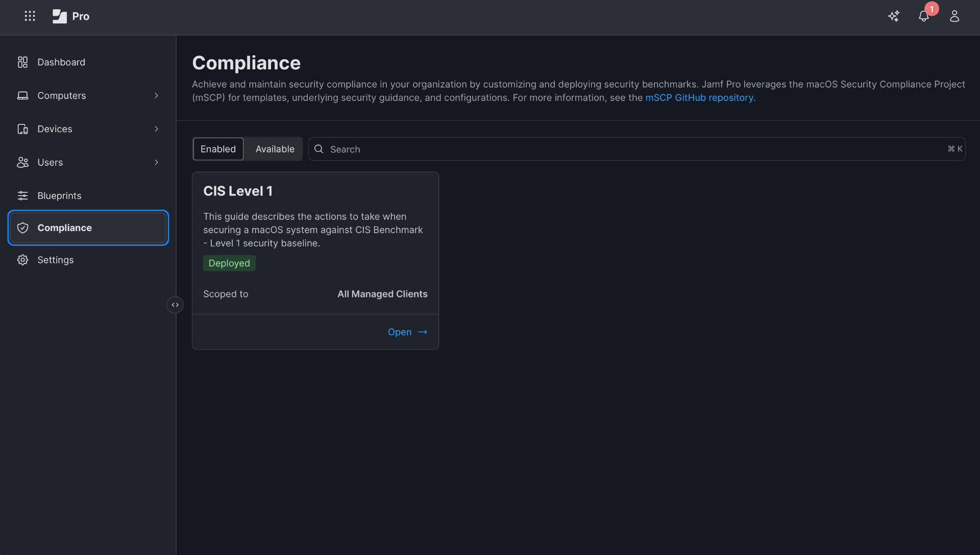This screenshot has width=980, height=555.
Task: Expand the Users submenu chevron
Action: (156, 162)
